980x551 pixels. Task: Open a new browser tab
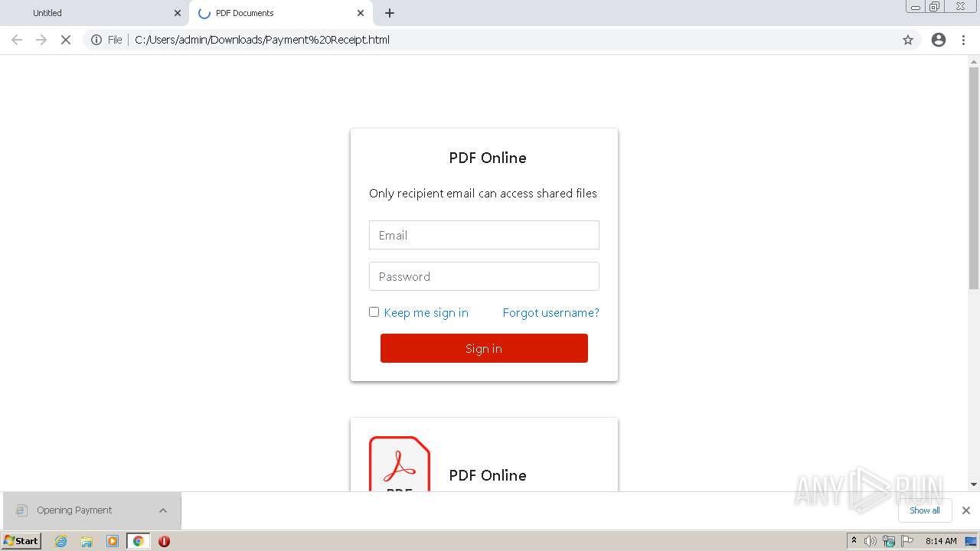[390, 13]
